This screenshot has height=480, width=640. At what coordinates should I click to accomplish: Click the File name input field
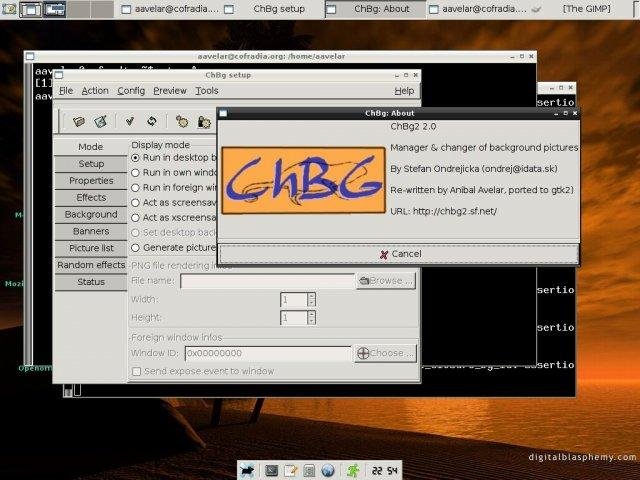tap(267, 281)
